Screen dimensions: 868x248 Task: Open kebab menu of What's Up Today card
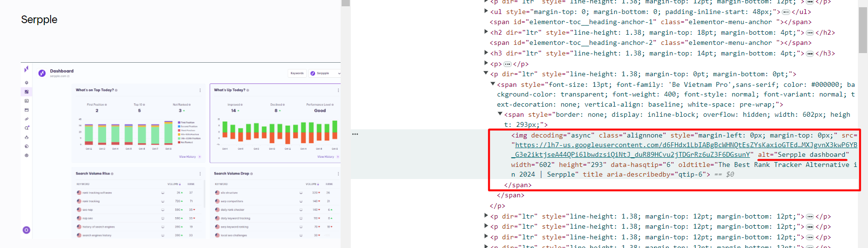[338, 90]
